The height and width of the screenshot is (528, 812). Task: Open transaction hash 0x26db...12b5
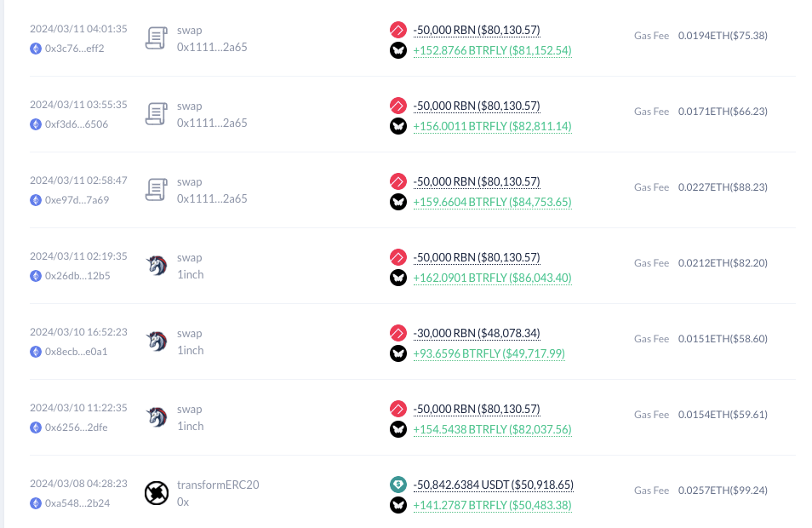click(77, 276)
